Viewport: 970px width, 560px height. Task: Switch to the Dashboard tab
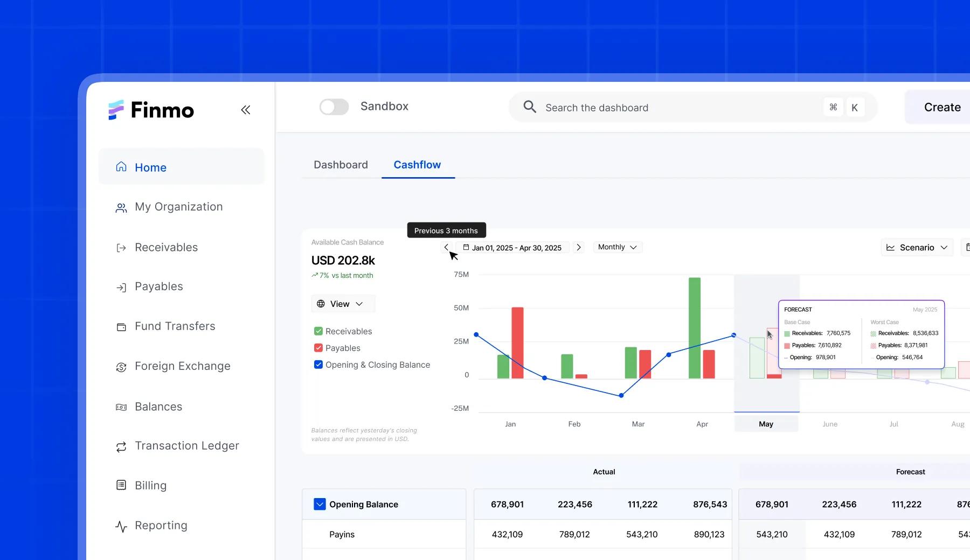pos(341,165)
